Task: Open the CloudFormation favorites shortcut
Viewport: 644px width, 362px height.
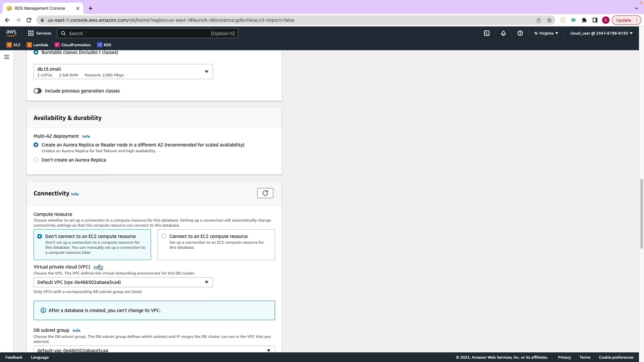Action: click(72, 45)
